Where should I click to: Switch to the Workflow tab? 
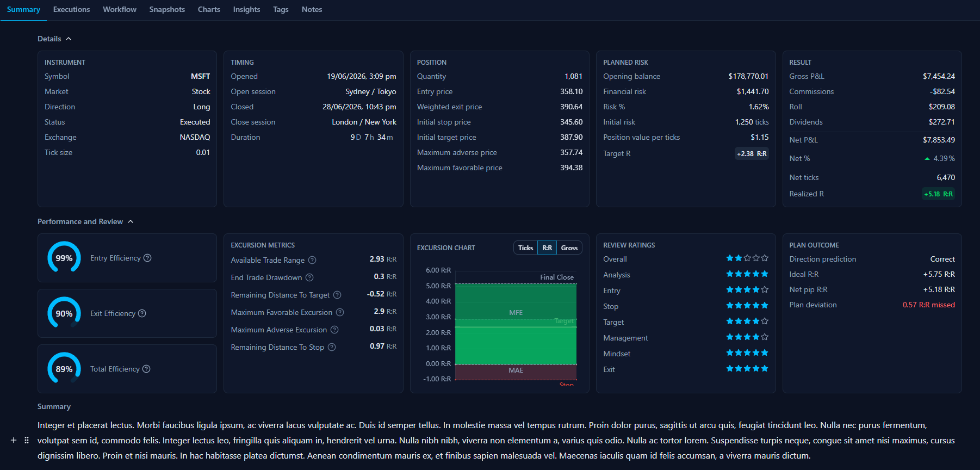pyautogui.click(x=120, y=10)
